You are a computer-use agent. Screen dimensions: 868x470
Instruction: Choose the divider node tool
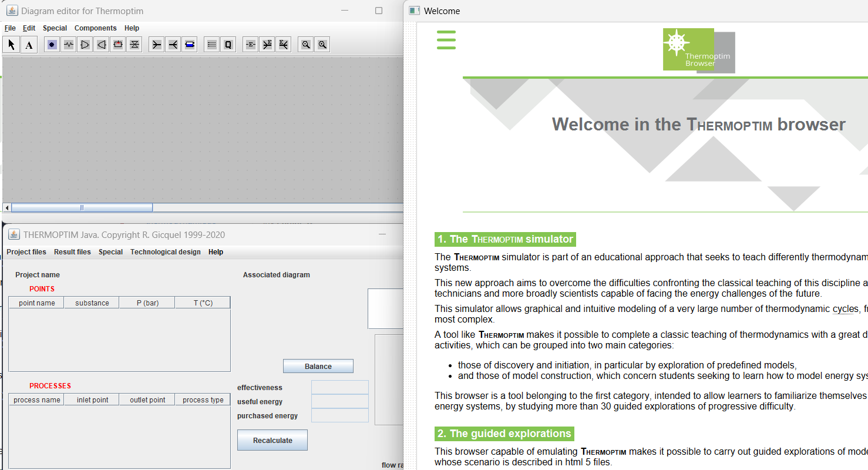click(173, 45)
